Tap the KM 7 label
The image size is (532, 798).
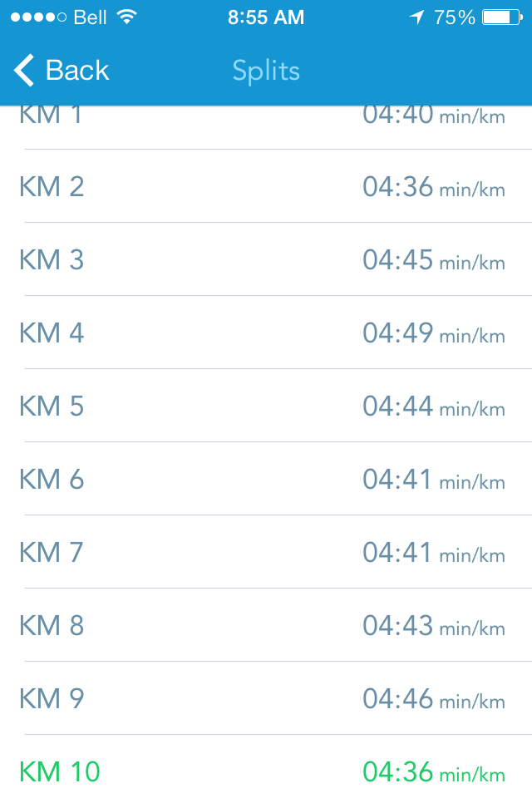tap(52, 552)
